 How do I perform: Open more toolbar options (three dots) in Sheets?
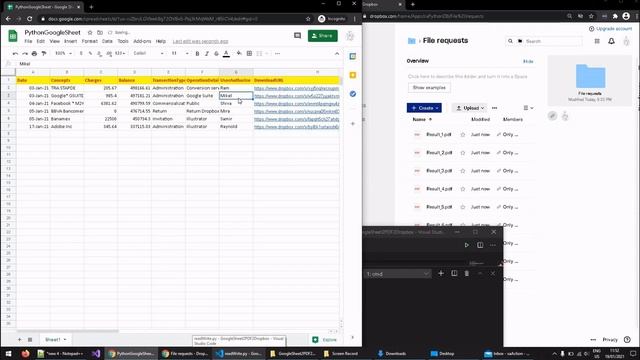[x=278, y=53]
